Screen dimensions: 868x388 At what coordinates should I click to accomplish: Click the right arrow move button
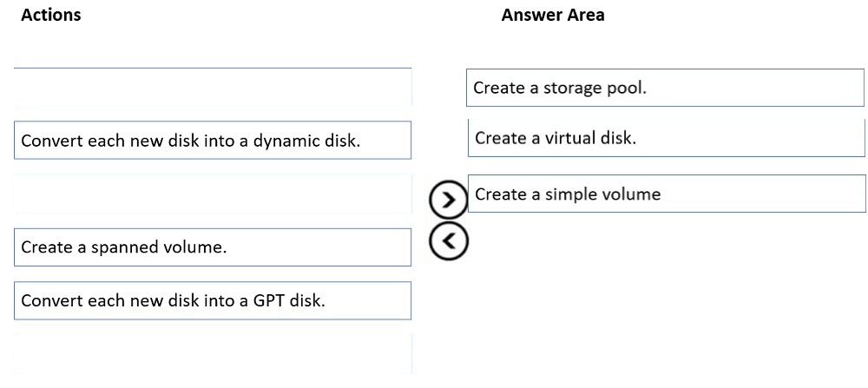coord(446,200)
